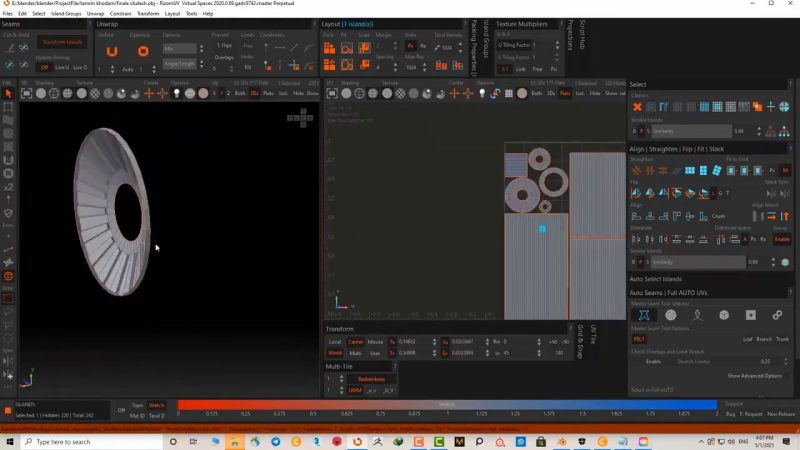Open the Angle/Length dropdown in Unwrap
This screenshot has width=800, height=450.
click(180, 64)
